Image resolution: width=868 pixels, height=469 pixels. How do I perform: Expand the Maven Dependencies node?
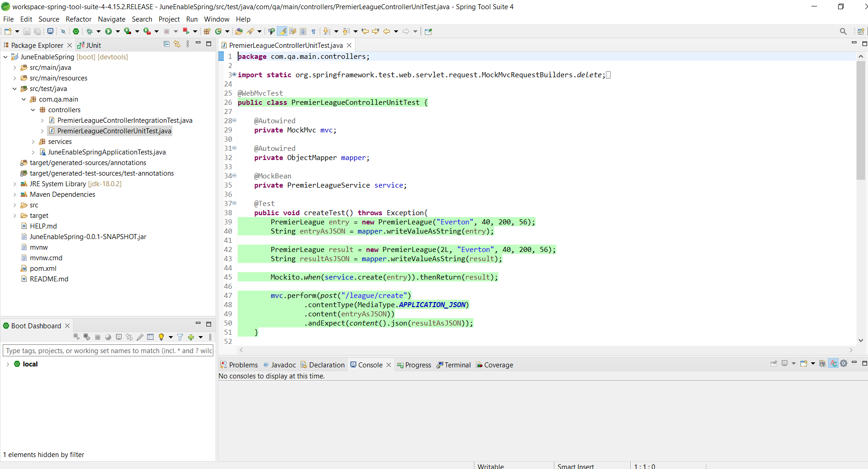14,194
